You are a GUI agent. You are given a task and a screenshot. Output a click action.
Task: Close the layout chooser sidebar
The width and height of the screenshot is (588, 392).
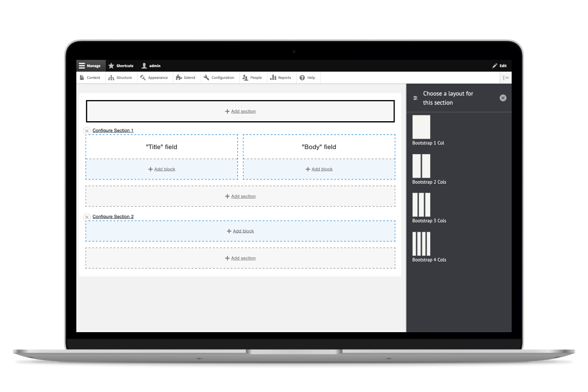pos(503,98)
